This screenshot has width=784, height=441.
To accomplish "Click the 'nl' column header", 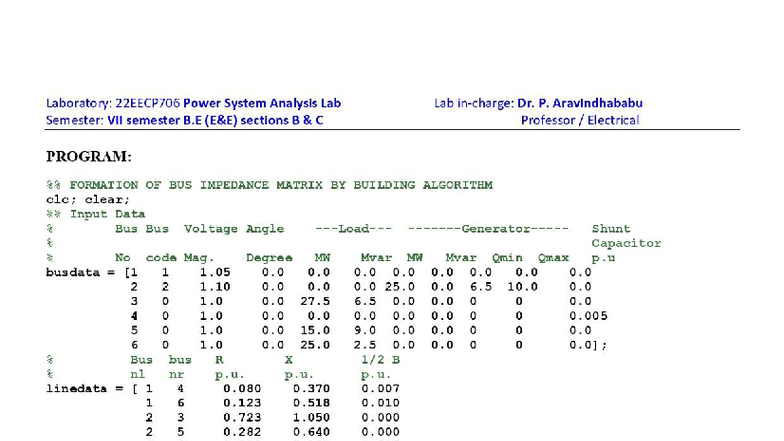I will [x=138, y=374].
